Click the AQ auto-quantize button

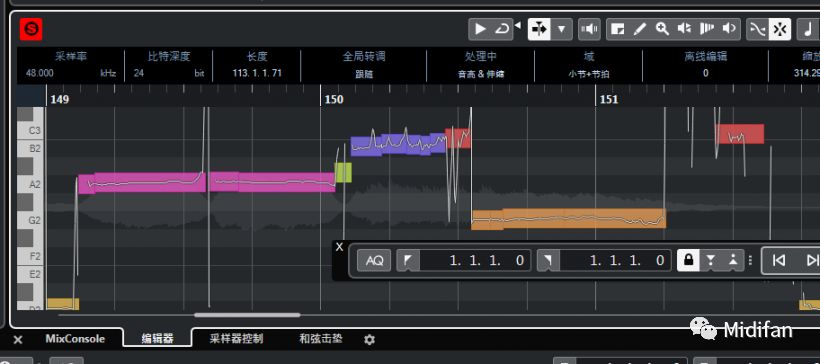pos(374,260)
